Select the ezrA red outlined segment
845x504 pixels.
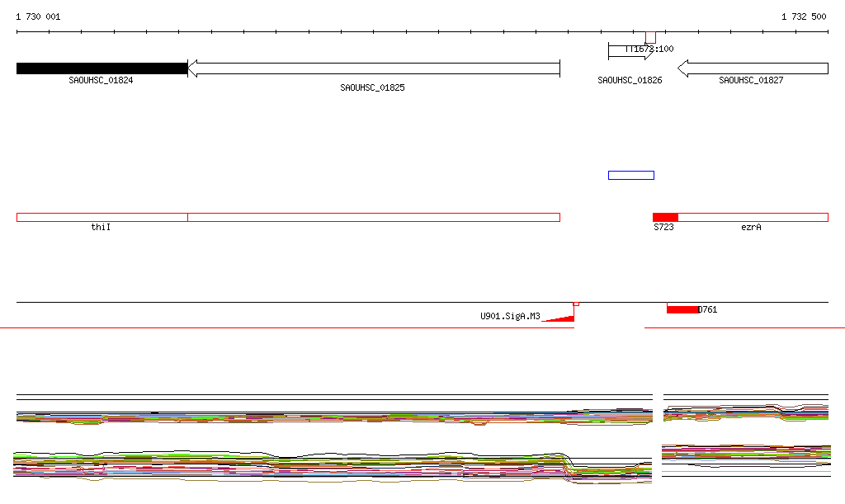click(753, 218)
